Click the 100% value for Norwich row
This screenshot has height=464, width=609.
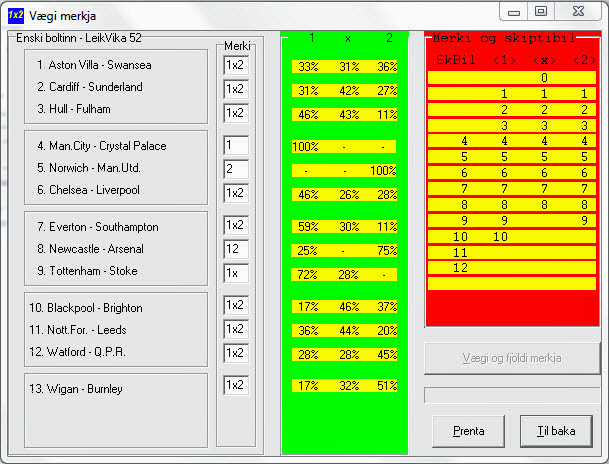[383, 171]
